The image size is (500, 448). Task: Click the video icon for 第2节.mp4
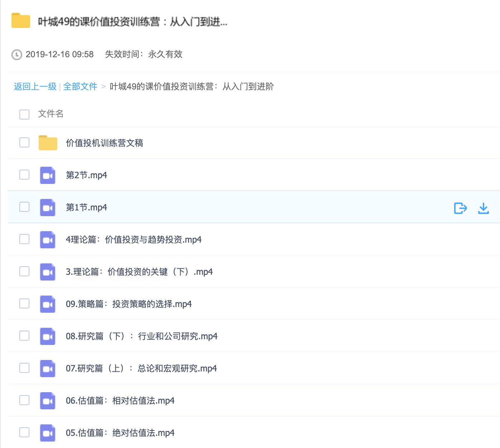pos(48,175)
